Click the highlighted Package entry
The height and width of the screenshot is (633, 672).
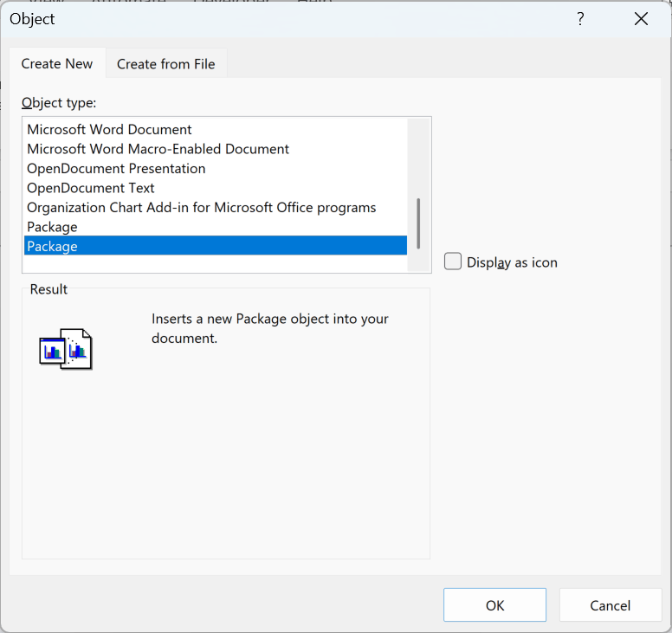point(215,246)
